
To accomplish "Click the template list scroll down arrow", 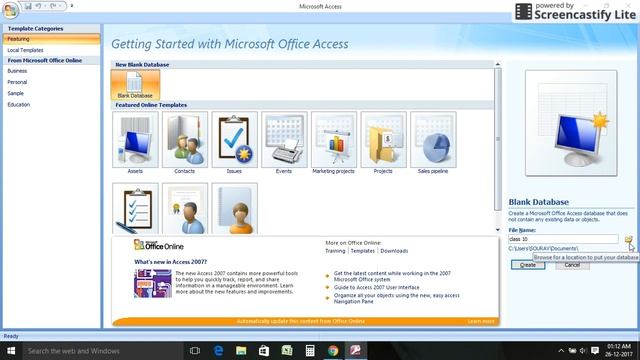I will click(x=498, y=230).
